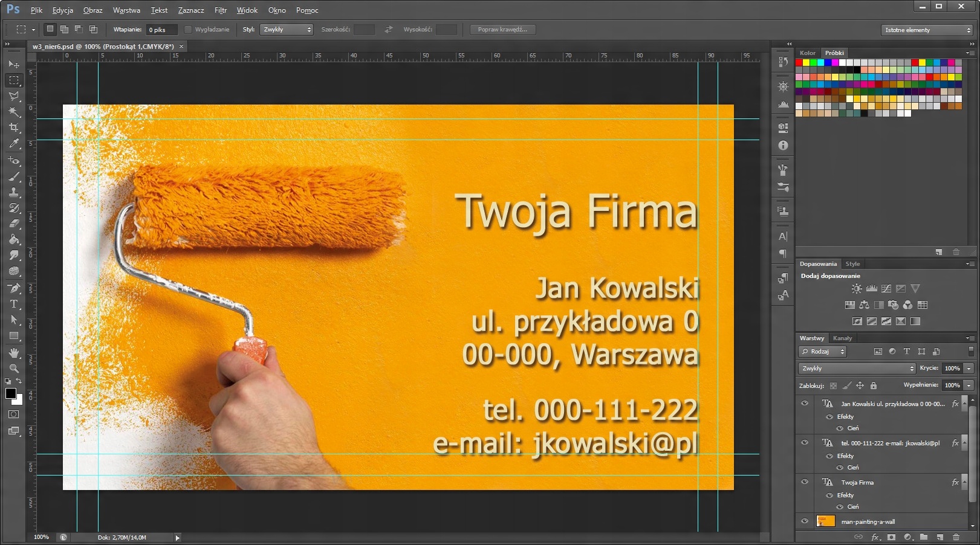The width and height of the screenshot is (980, 545).
Task: Select the Crop tool
Action: coord(14,127)
